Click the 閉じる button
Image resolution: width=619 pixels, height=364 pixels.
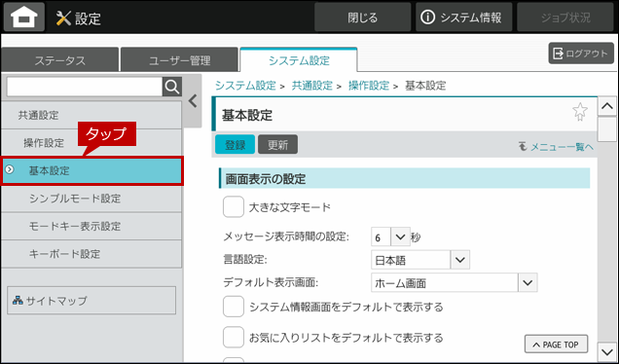(362, 18)
